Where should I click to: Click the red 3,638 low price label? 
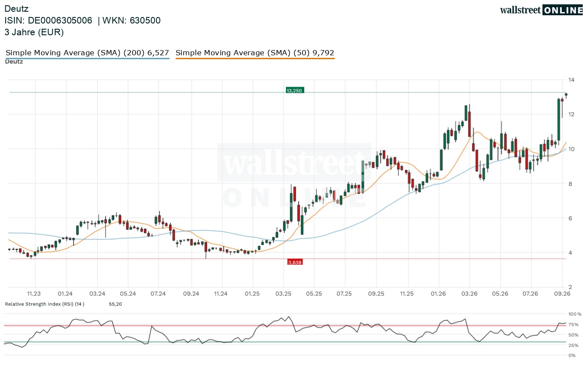click(x=295, y=262)
